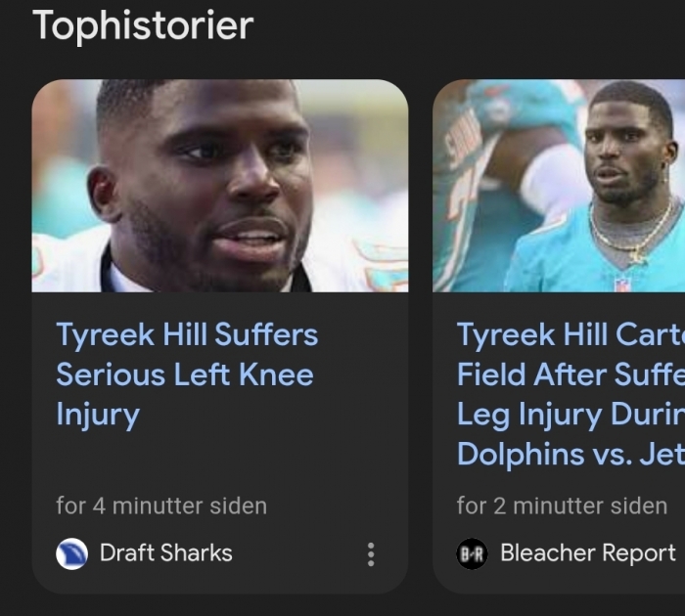This screenshot has width=685, height=616.
Task: Click the "for 2 minutter siden" timestamp
Action: pyautogui.click(x=562, y=506)
